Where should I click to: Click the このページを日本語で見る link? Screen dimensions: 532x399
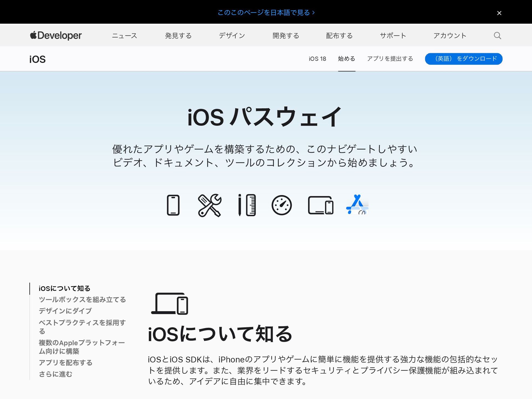click(266, 12)
